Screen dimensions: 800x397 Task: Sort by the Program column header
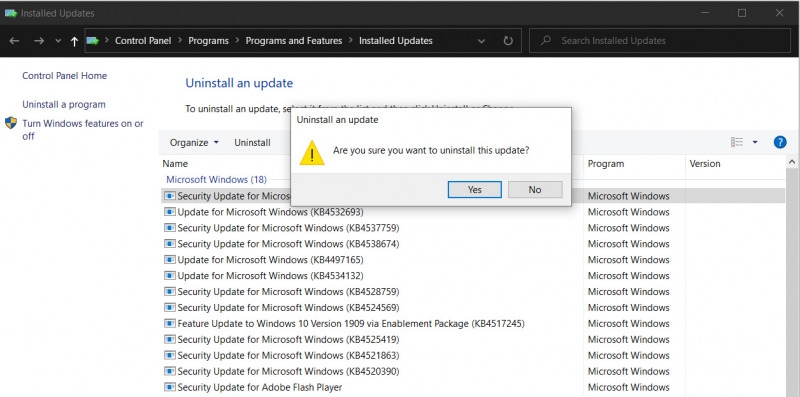(x=606, y=164)
